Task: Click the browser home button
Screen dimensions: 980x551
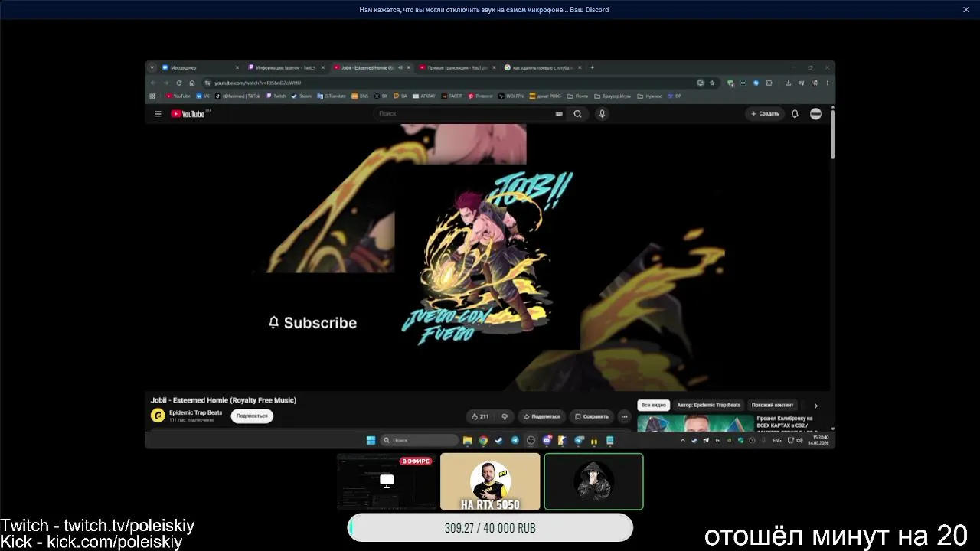Action: (192, 83)
